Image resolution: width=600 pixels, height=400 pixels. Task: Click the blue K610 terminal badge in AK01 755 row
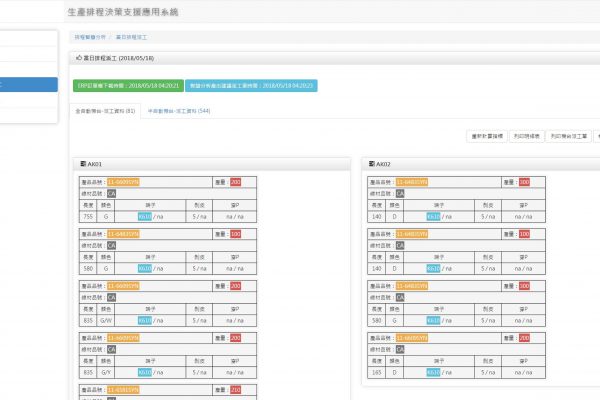click(x=145, y=217)
